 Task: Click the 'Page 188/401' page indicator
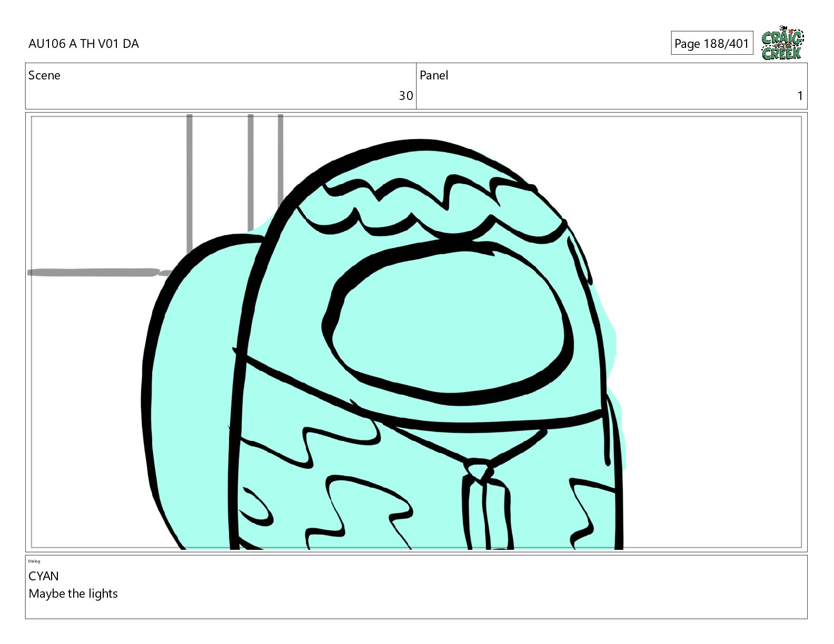click(712, 43)
